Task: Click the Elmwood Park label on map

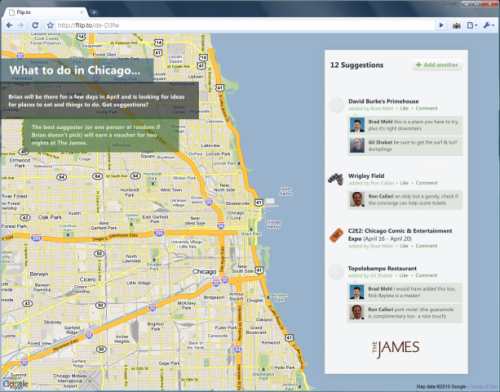Action: [x=20, y=163]
